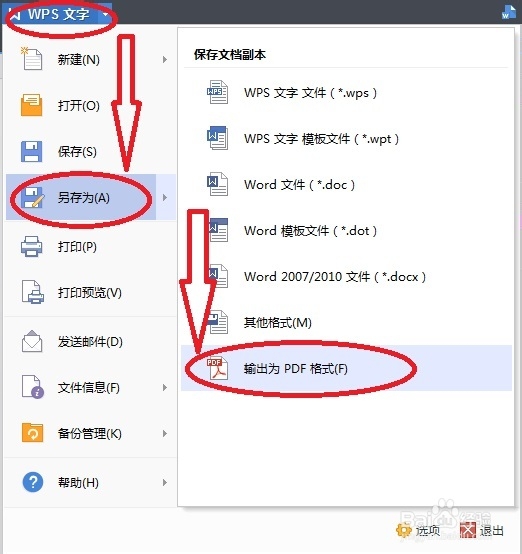Choose Word 2007/2010 文件 (*.docx) format
This screenshot has width=522, height=554.
pos(346,276)
